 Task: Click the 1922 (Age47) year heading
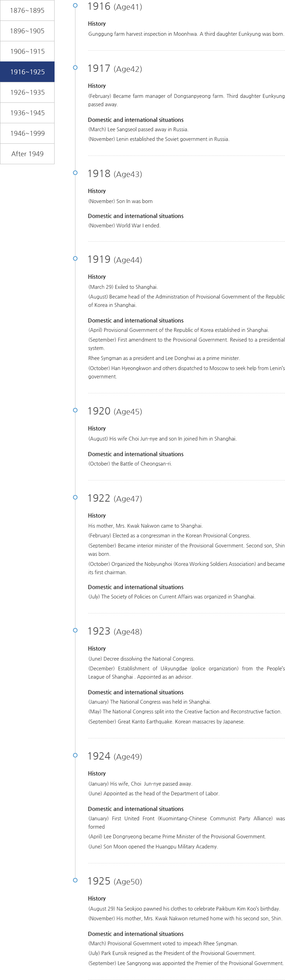(x=115, y=499)
